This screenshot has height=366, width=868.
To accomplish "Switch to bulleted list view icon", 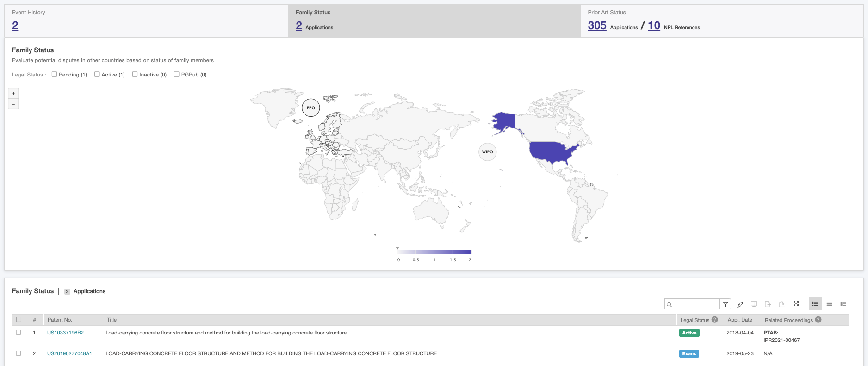I will coord(815,304).
